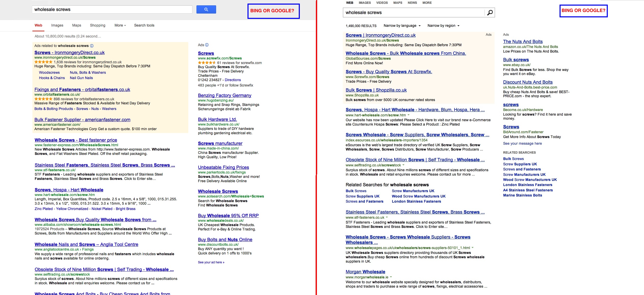
Task: Expand arrow beside www.morganwholesale.ie URL
Action: [391, 277]
